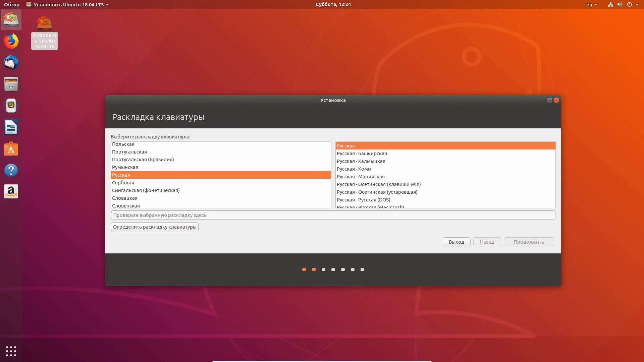Open the Help question-mark icon
644x362 pixels.
click(x=11, y=170)
